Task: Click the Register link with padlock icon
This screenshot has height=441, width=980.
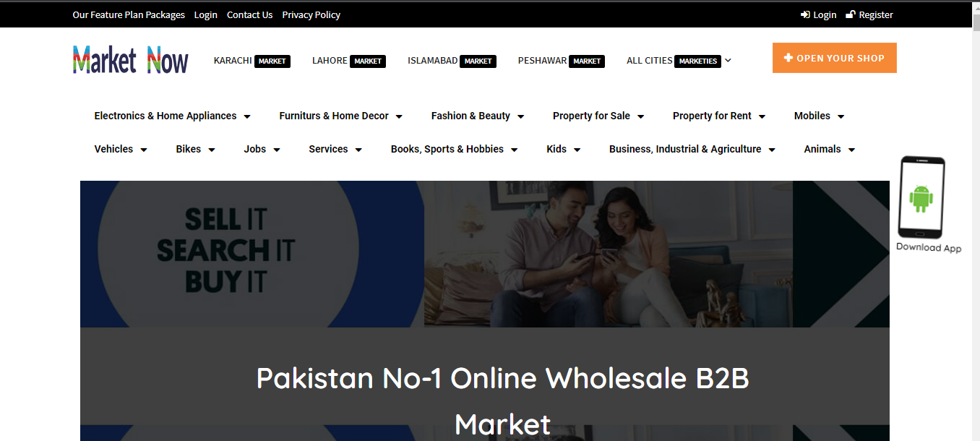Action: [869, 14]
